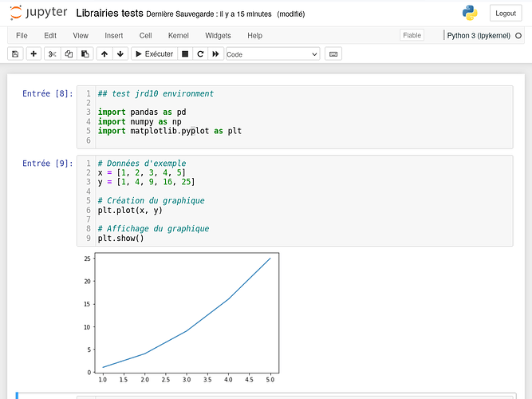Screen dimensions: 532x399
Task: Click the 'import pandas as pd' line
Action: click(x=142, y=112)
